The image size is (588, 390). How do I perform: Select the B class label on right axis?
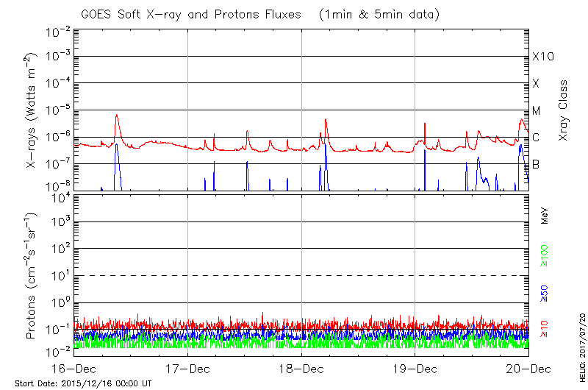pyautogui.click(x=537, y=164)
